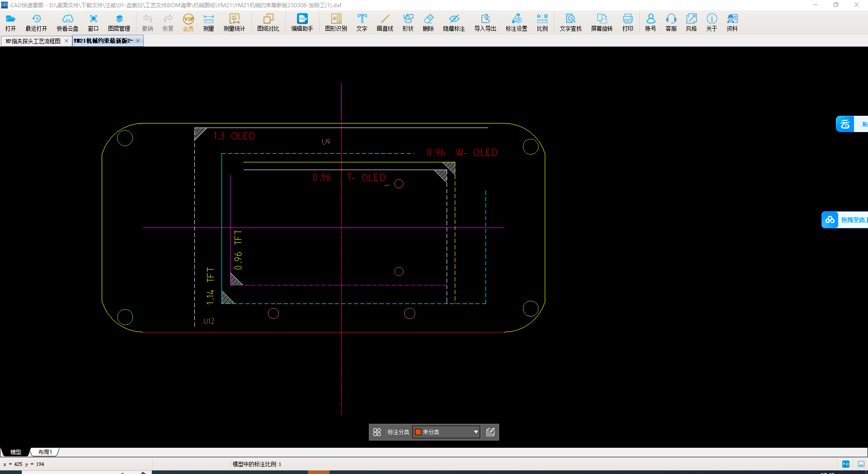Click the 1.3 OLED red label
Screen dimensions: 868x474
click(x=234, y=136)
